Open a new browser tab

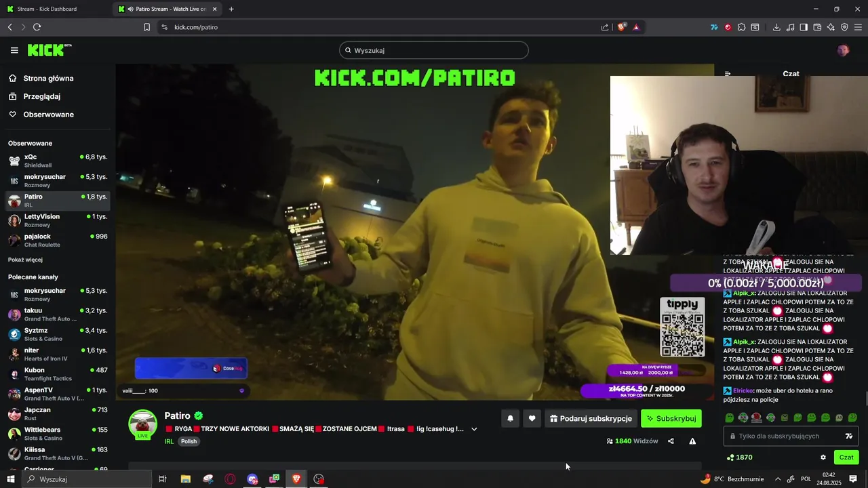231,9
